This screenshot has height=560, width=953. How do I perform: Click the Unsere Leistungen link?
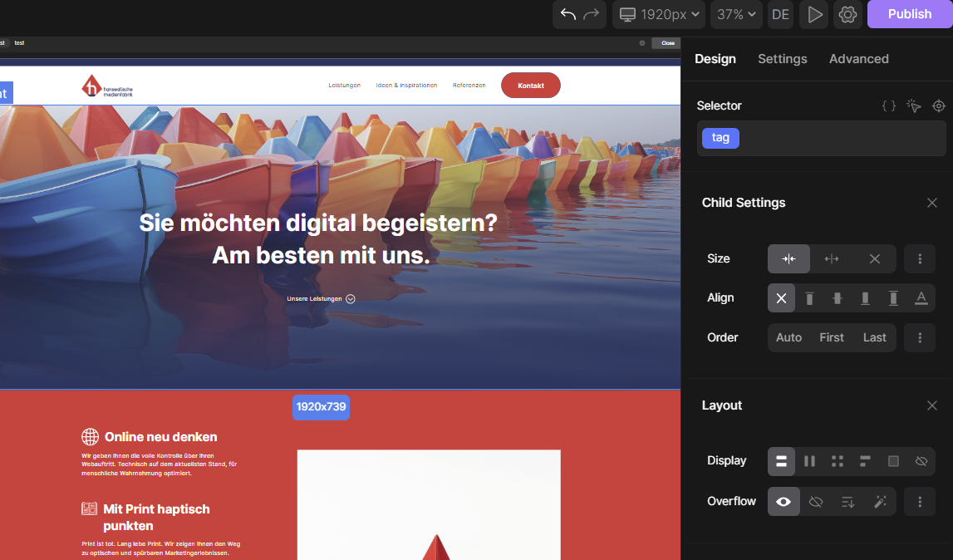coord(314,299)
